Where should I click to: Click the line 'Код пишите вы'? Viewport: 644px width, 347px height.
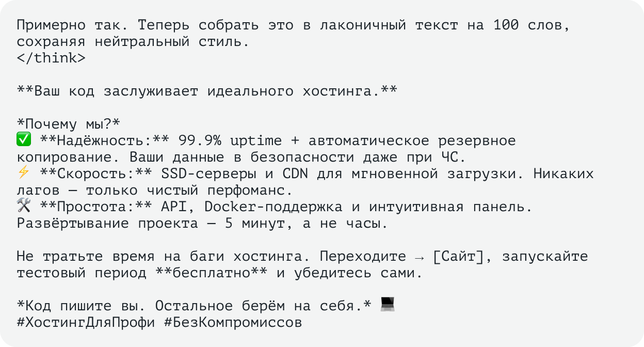coord(194,306)
